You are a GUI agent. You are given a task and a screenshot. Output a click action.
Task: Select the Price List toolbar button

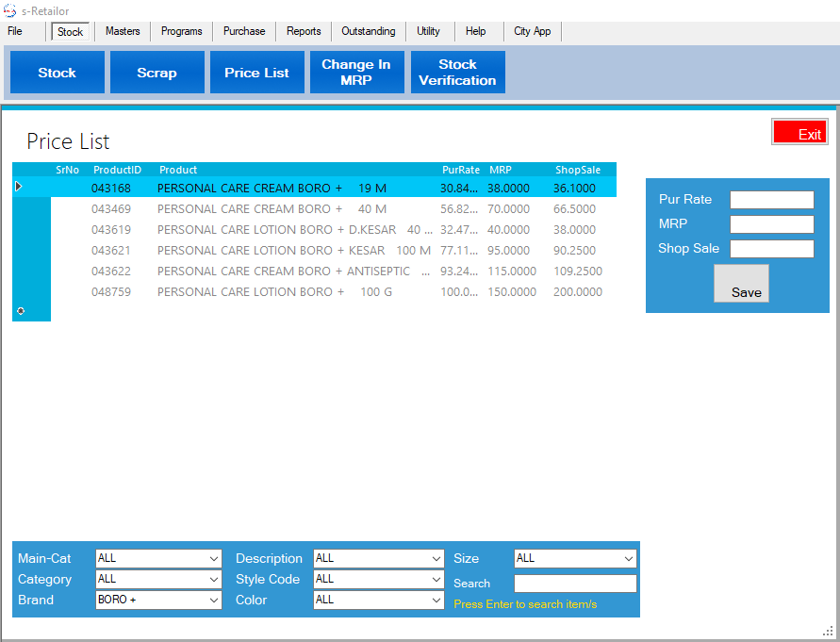pyautogui.click(x=256, y=73)
